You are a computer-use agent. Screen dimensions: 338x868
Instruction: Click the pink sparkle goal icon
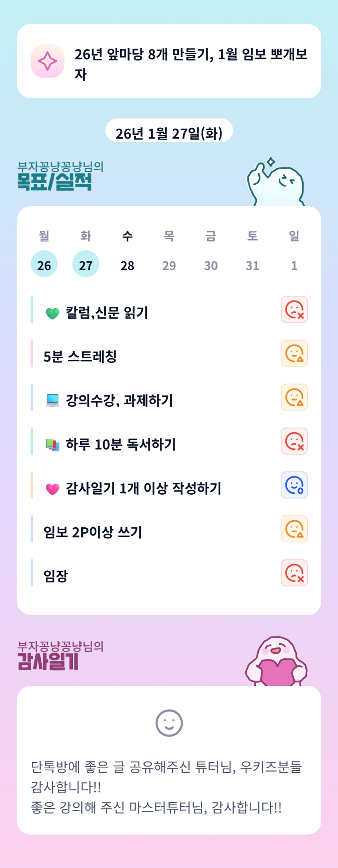coord(47,61)
